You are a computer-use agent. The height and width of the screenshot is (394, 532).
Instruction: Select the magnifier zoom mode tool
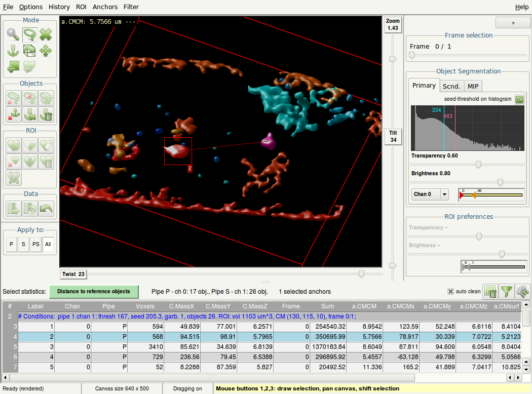pos(13,34)
